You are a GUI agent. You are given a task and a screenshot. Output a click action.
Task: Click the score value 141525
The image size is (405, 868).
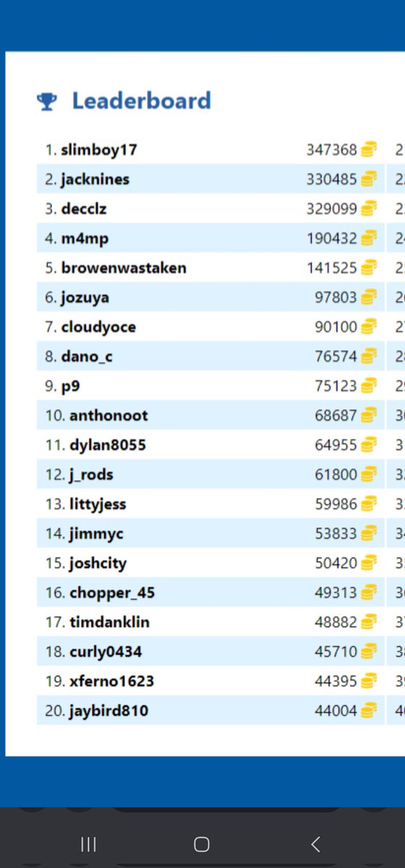point(332,268)
